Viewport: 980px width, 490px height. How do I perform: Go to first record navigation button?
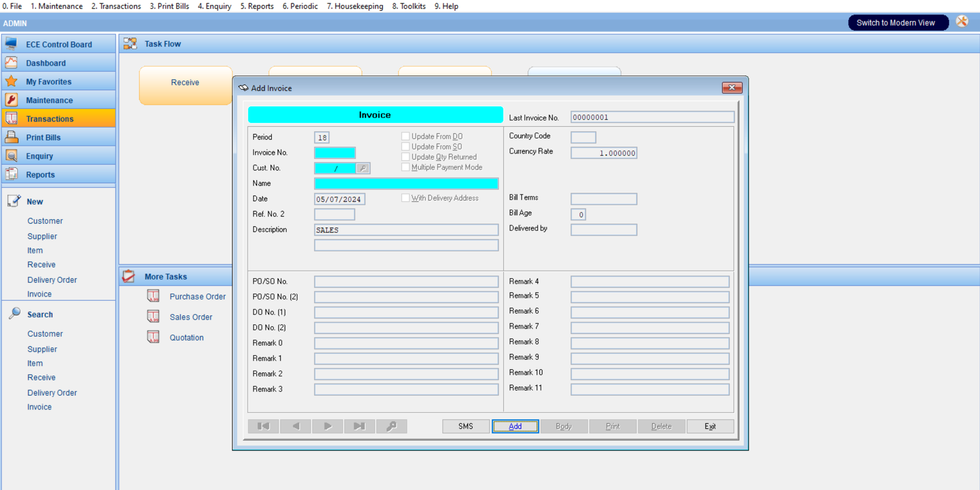[263, 426]
